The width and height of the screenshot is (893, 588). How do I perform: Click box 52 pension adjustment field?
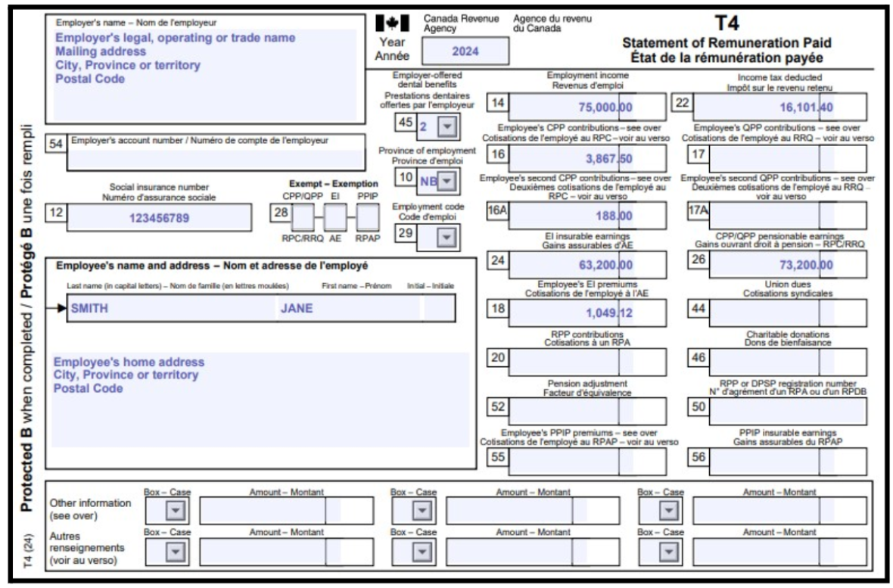[587, 411]
